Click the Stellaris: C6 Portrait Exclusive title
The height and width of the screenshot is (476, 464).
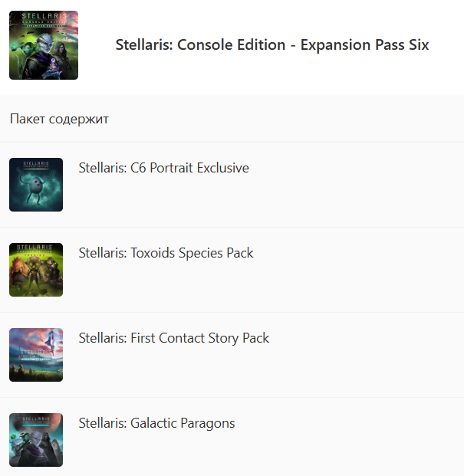pos(163,168)
